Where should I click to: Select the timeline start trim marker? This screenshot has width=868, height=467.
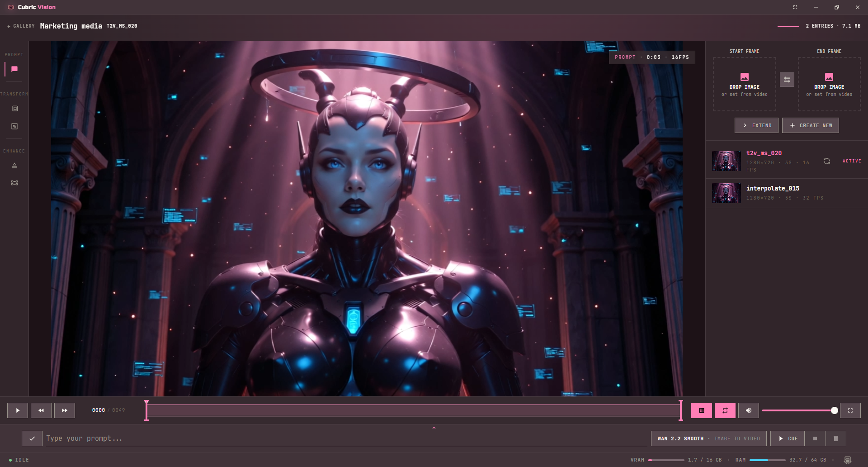[146, 410]
